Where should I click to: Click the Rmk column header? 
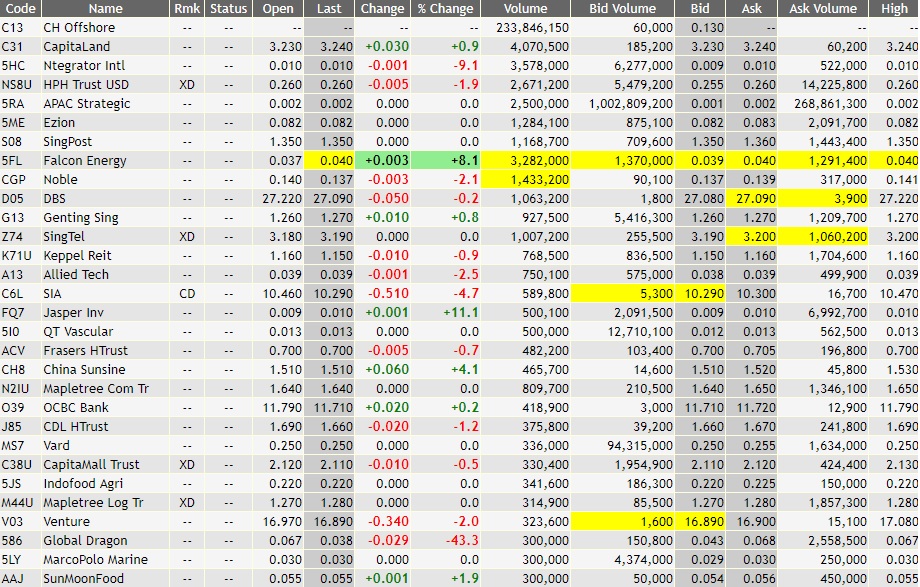(x=187, y=8)
